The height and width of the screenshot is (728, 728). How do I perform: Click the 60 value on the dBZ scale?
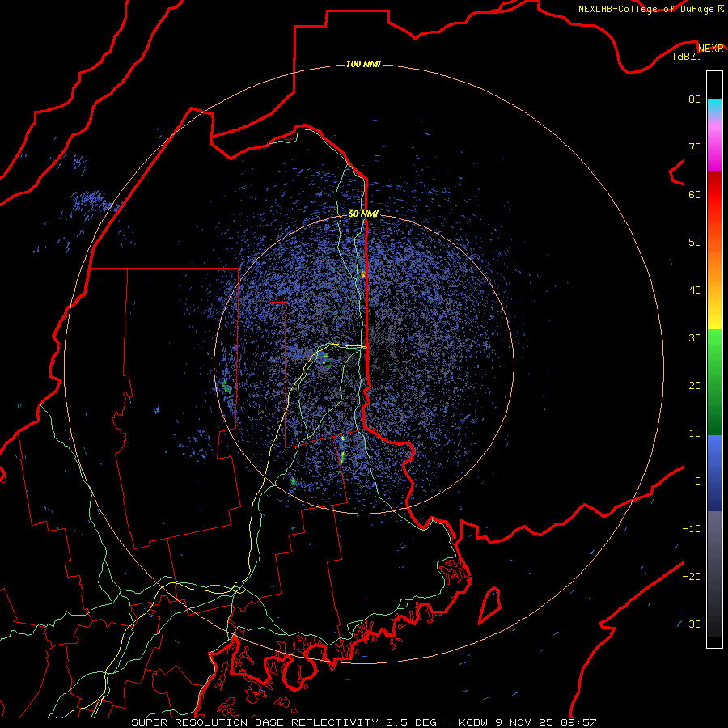(x=695, y=194)
